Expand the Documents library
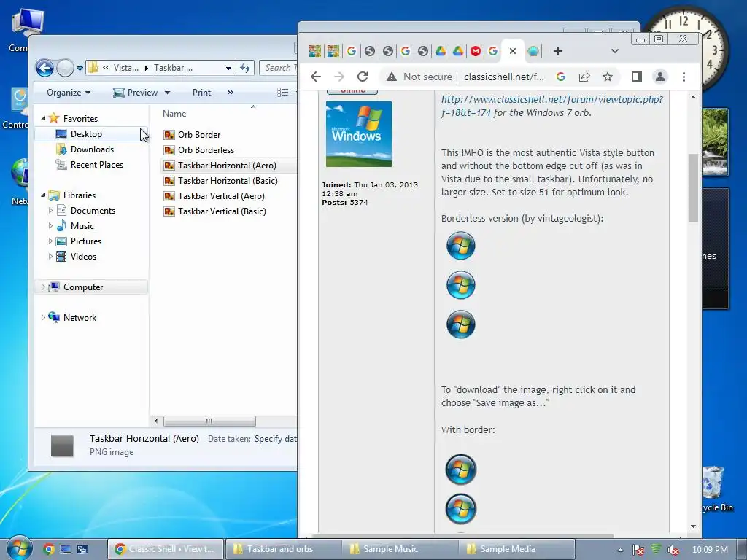 point(50,210)
